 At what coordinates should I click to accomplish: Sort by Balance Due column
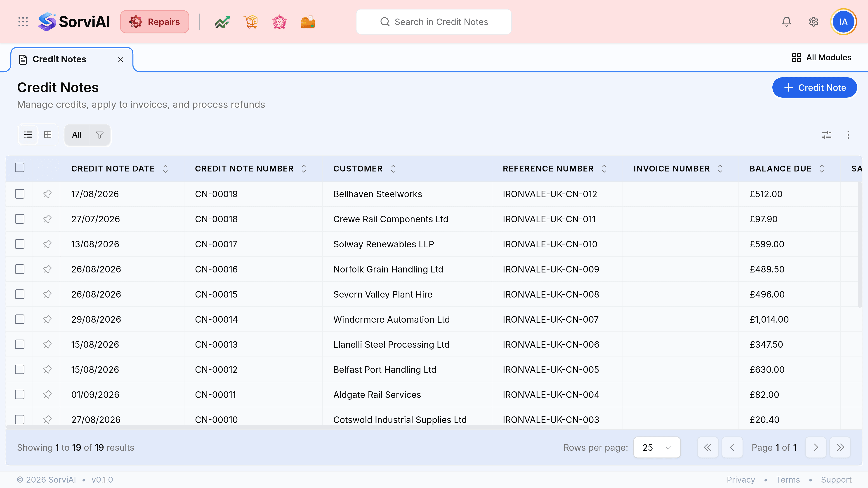point(822,169)
